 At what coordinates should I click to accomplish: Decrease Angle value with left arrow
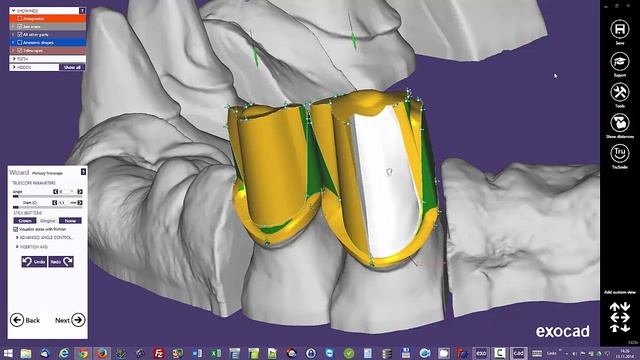pyautogui.click(x=56, y=191)
